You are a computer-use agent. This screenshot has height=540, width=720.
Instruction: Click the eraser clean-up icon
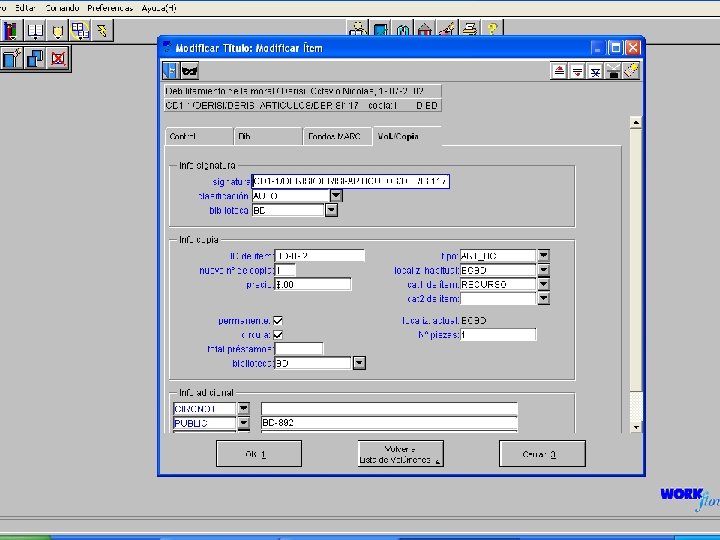[631, 71]
